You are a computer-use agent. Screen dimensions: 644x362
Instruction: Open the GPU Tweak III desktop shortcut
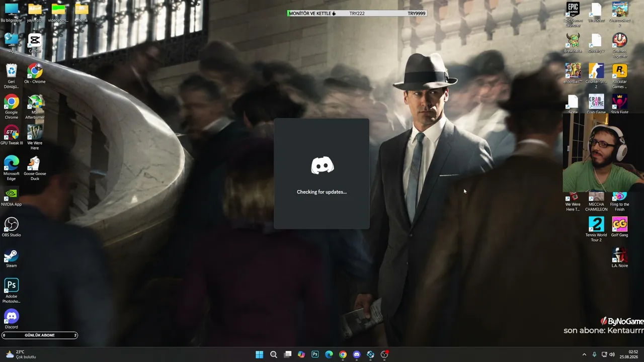[x=11, y=135]
